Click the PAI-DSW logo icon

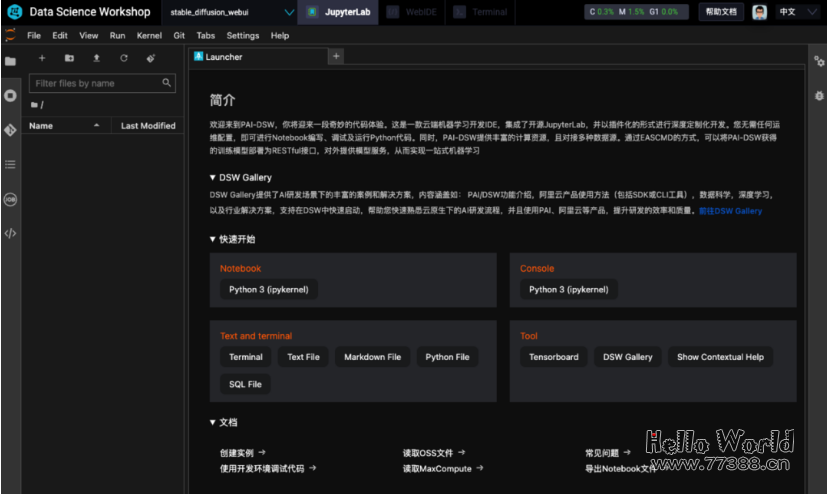point(14,12)
